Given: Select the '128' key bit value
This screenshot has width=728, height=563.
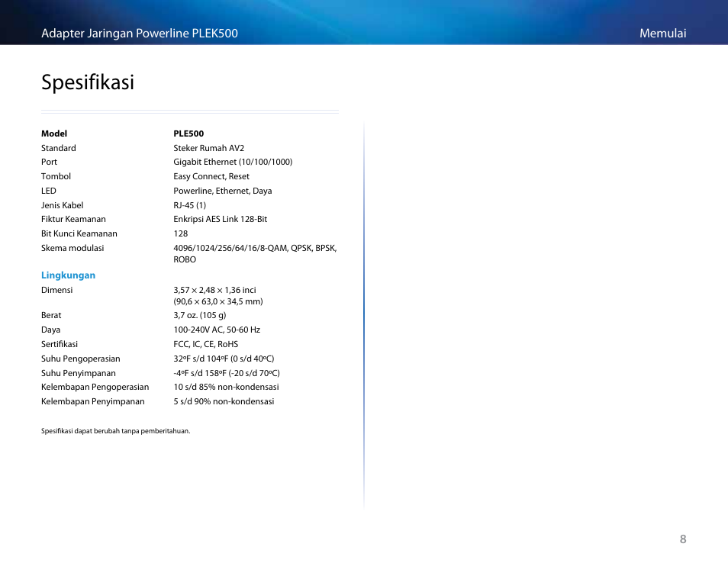Looking at the screenshot, I should tap(181, 233).
